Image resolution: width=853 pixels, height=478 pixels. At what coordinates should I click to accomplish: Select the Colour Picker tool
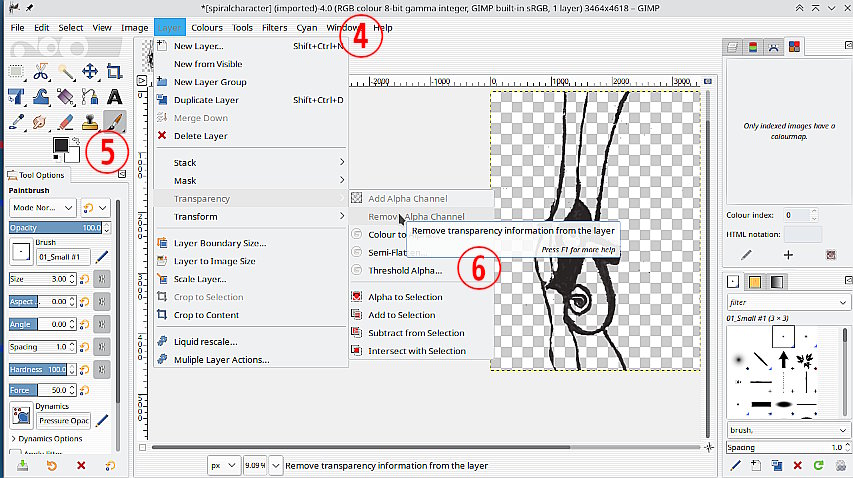(x=16, y=122)
